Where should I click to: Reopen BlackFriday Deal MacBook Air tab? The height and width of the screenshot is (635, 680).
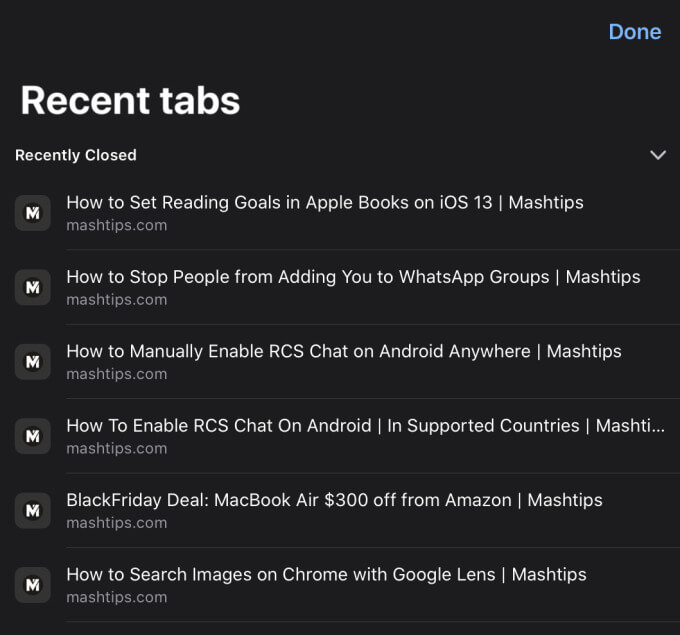(334, 500)
